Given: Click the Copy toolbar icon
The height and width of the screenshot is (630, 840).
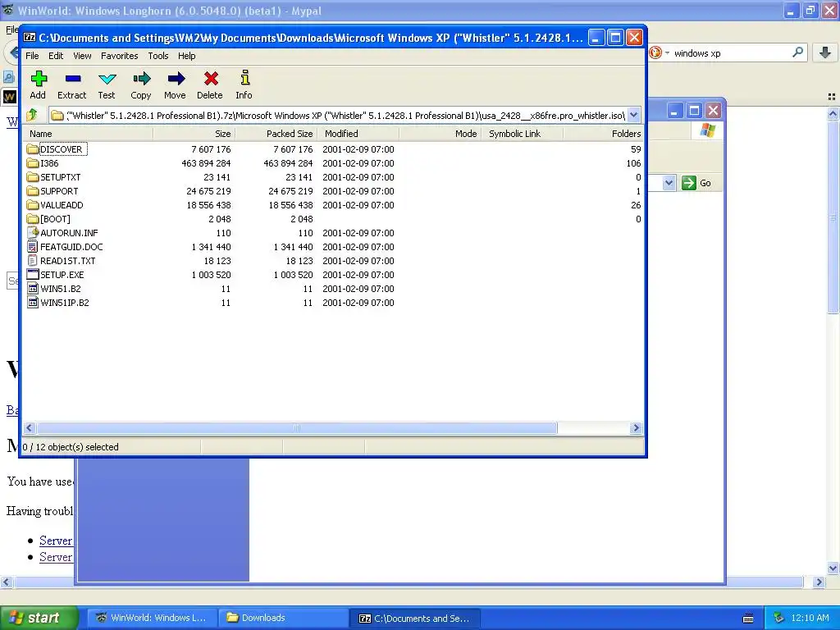Looking at the screenshot, I should [141, 80].
